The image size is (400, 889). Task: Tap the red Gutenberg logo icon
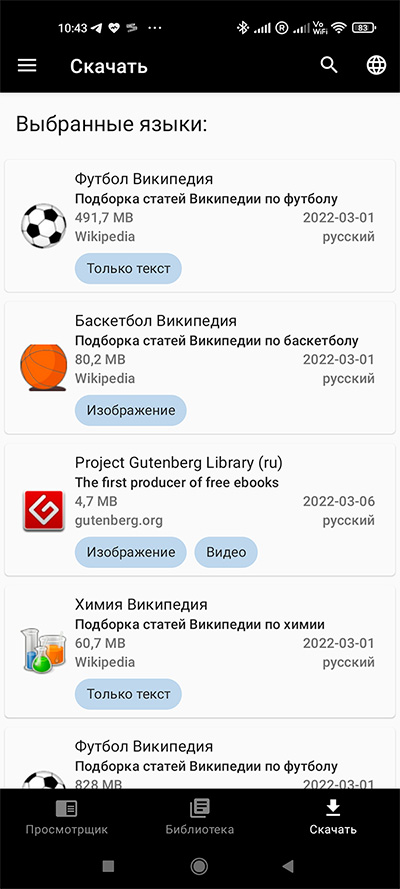[44, 510]
